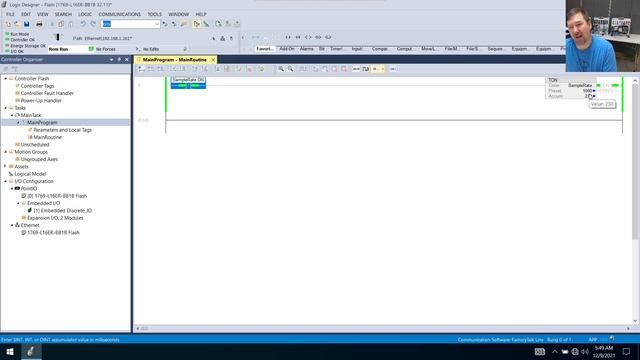The image size is (640, 360).
Task: Open Controller Organizer panel options arrow
Action: pyautogui.click(x=111, y=60)
